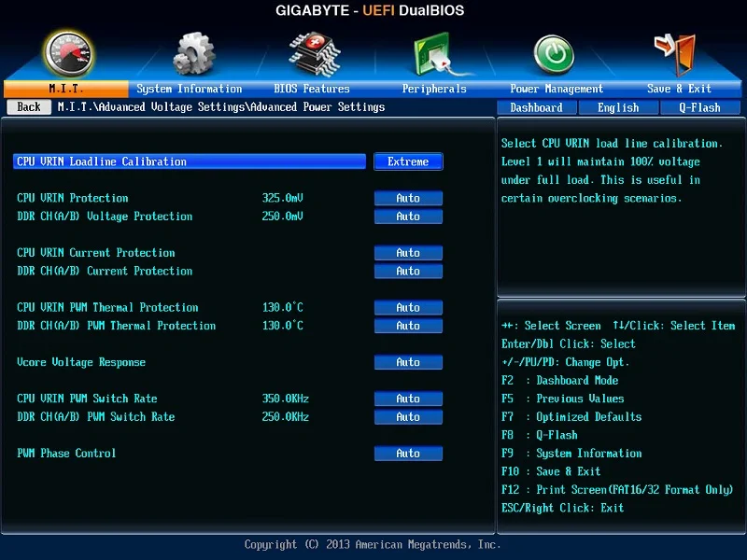
Task: Open Dashboard mode button
Action: (x=536, y=107)
